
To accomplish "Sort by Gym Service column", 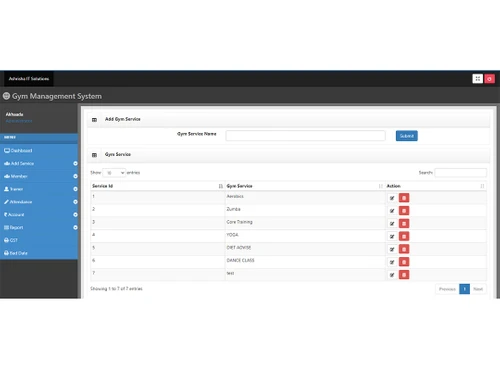I will click(305, 186).
